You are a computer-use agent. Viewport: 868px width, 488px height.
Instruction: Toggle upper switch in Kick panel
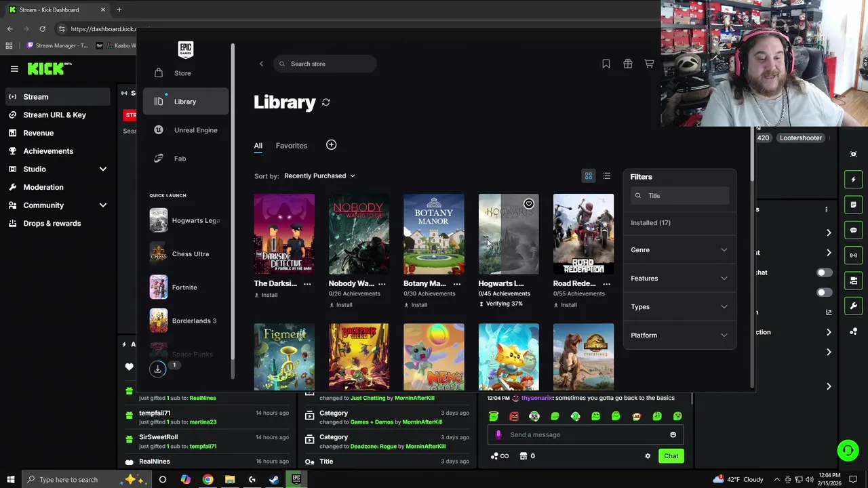pos(824,272)
